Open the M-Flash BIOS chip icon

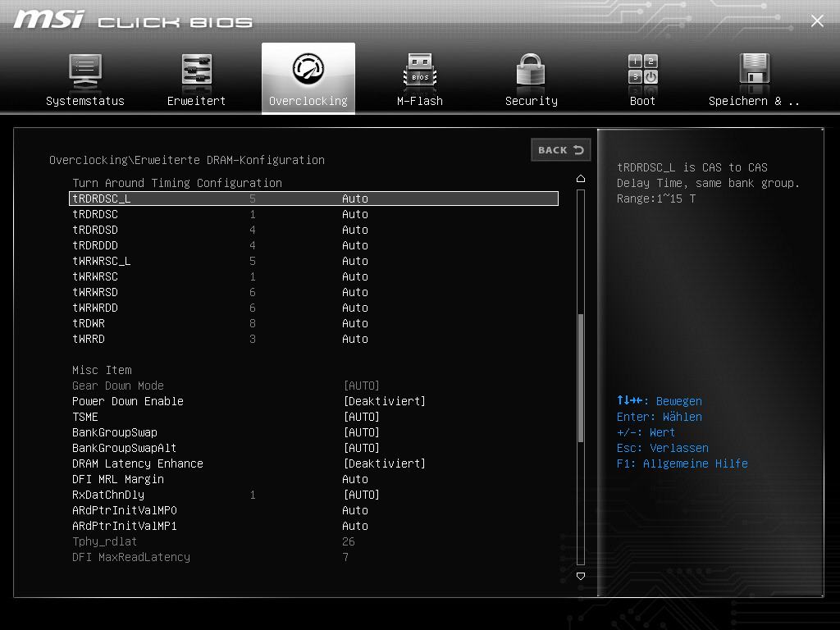420,70
